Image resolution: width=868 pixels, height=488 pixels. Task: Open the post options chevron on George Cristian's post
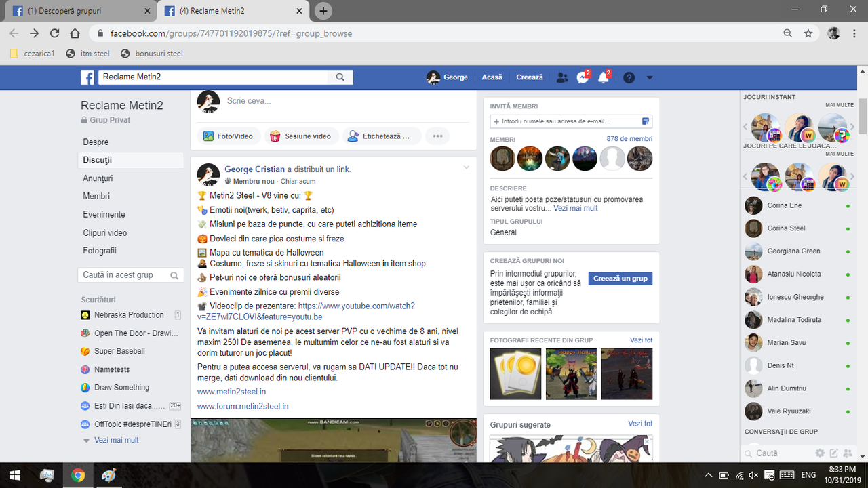click(466, 167)
